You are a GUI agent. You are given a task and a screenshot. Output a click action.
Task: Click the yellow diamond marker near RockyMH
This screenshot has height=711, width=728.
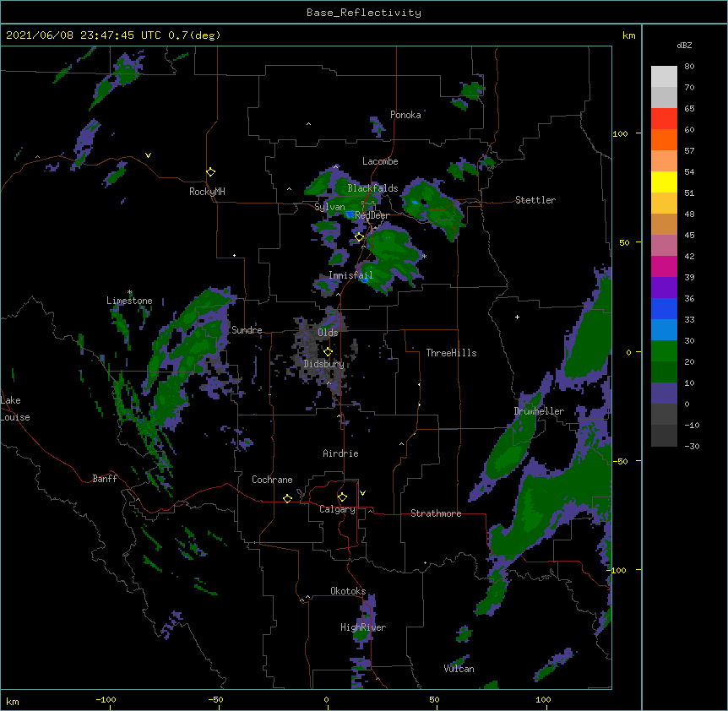click(210, 172)
